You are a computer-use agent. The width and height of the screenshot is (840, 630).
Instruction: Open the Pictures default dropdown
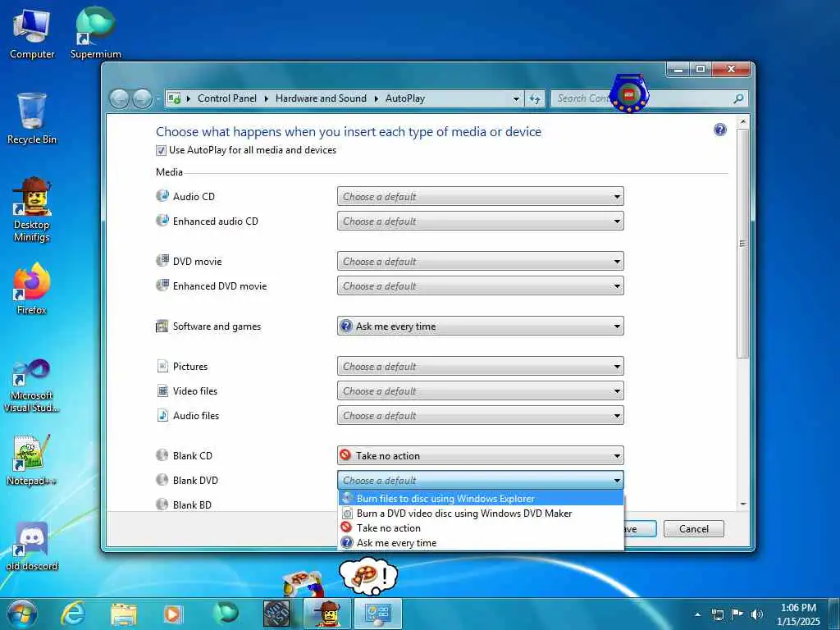pos(481,367)
